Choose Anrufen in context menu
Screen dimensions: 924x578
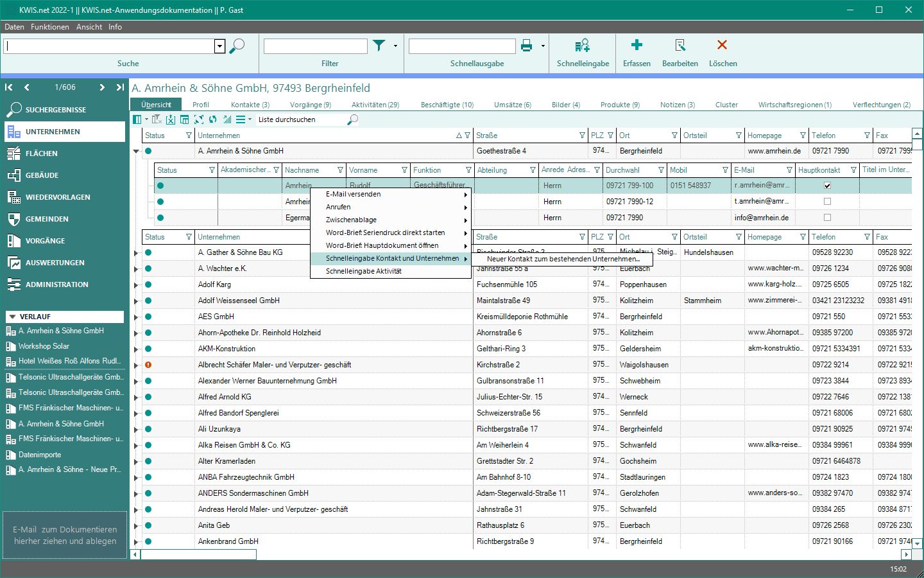coord(391,207)
